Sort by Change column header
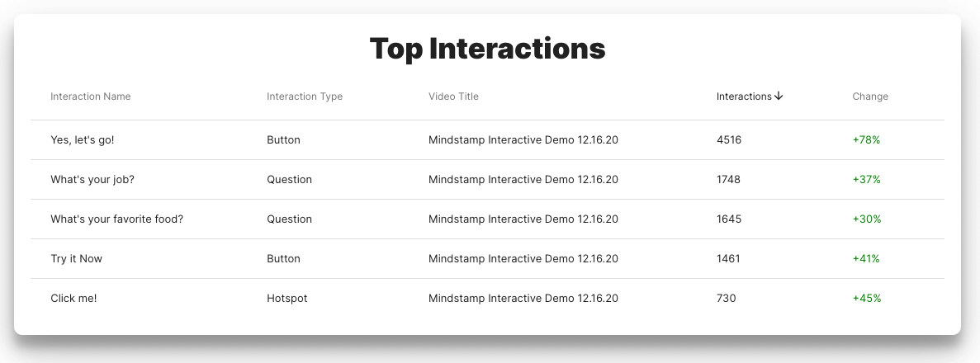Viewport: 980px width, 363px height. point(870,97)
